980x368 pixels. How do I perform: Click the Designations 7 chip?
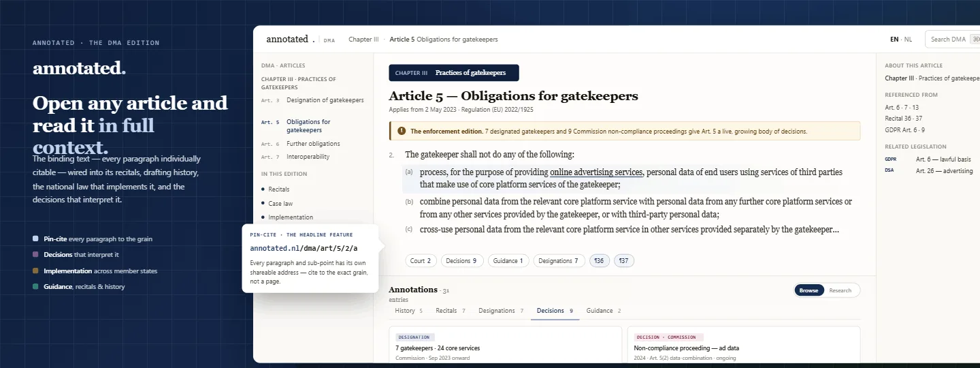click(559, 260)
